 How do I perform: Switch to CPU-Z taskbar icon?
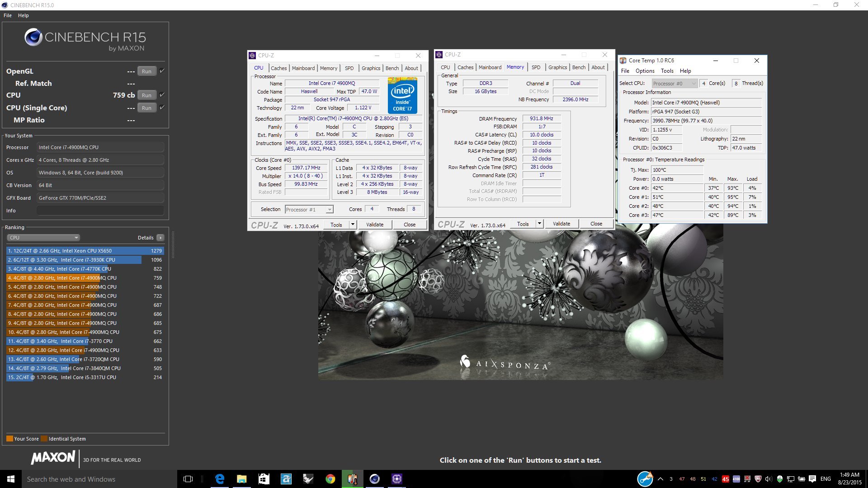tap(397, 479)
